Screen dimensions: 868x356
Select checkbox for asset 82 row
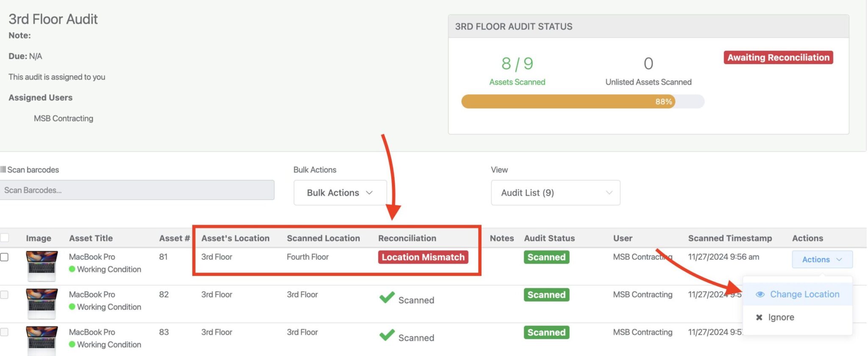pos(5,295)
